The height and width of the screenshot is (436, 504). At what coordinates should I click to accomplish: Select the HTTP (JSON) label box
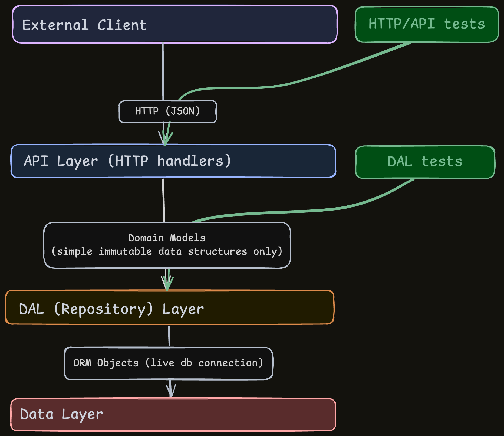coord(168,112)
